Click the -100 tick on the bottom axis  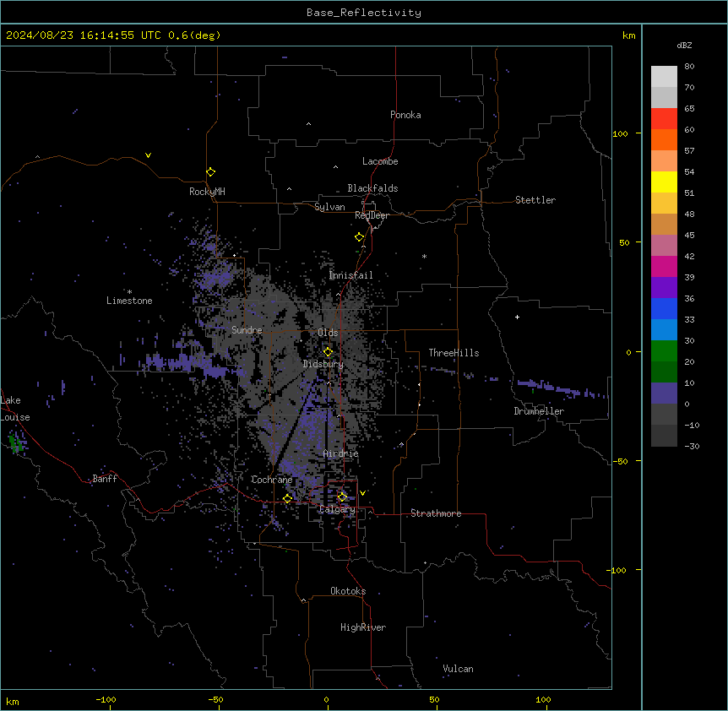[106, 699]
